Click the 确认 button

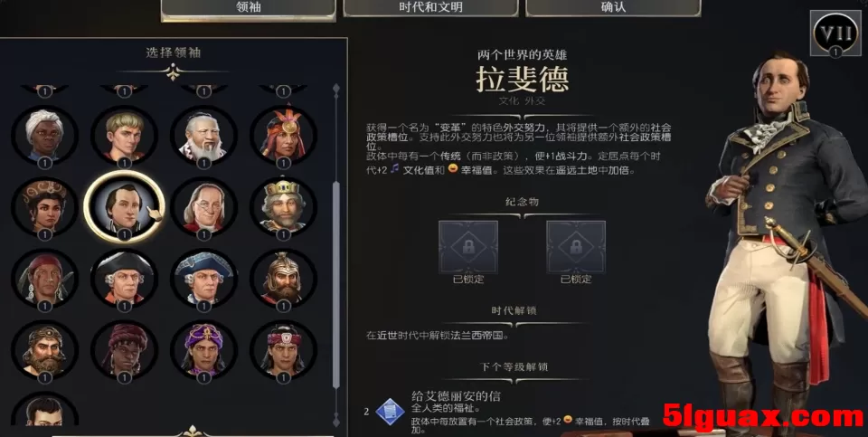coord(613,8)
